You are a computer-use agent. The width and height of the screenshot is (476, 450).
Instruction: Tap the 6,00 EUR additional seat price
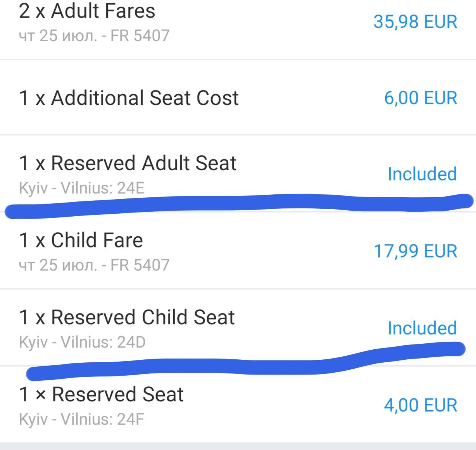click(421, 98)
